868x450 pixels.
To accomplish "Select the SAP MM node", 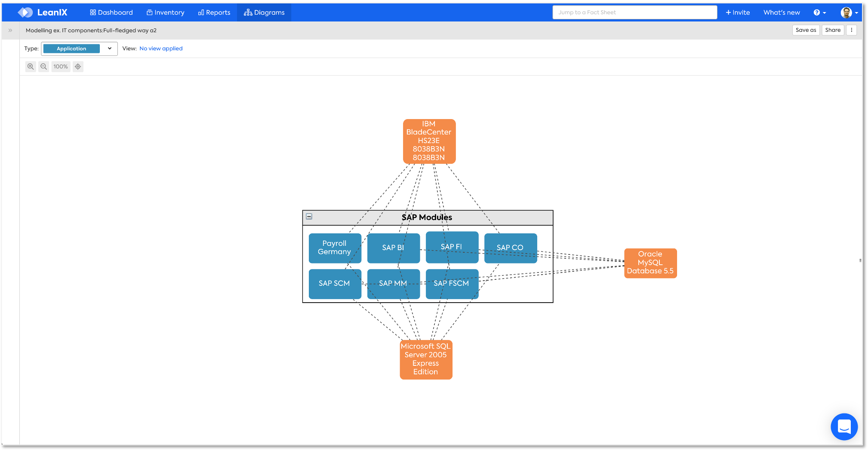I will pos(393,284).
